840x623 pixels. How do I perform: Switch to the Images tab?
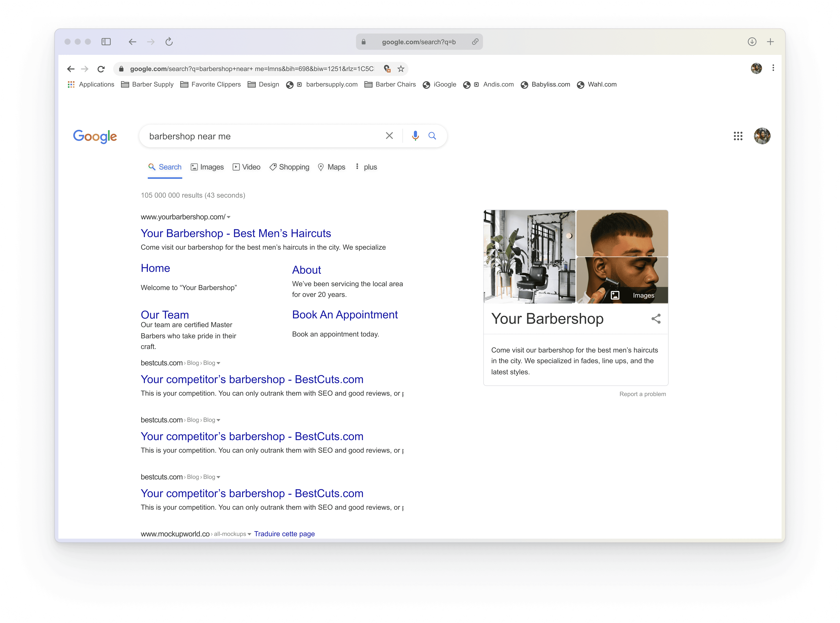[x=207, y=167]
